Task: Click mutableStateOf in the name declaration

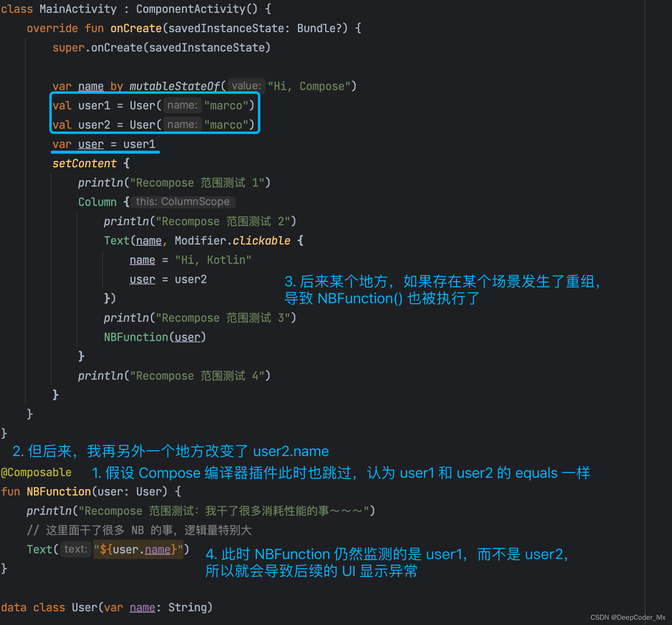Action: coord(175,86)
